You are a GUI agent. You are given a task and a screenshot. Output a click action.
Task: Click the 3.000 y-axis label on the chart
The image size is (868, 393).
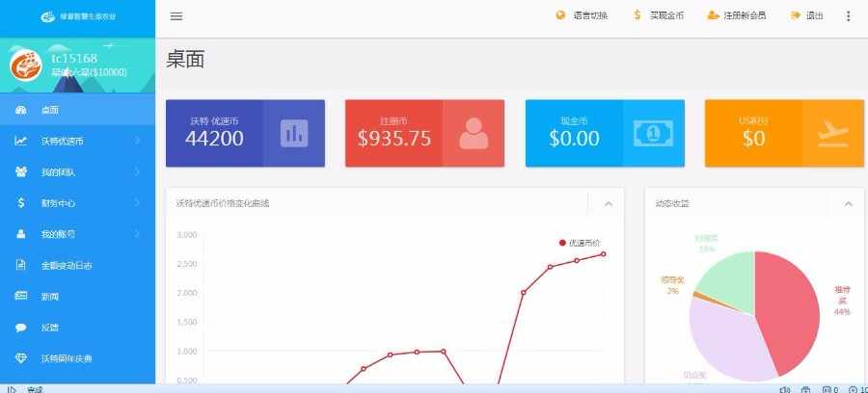tap(186, 235)
